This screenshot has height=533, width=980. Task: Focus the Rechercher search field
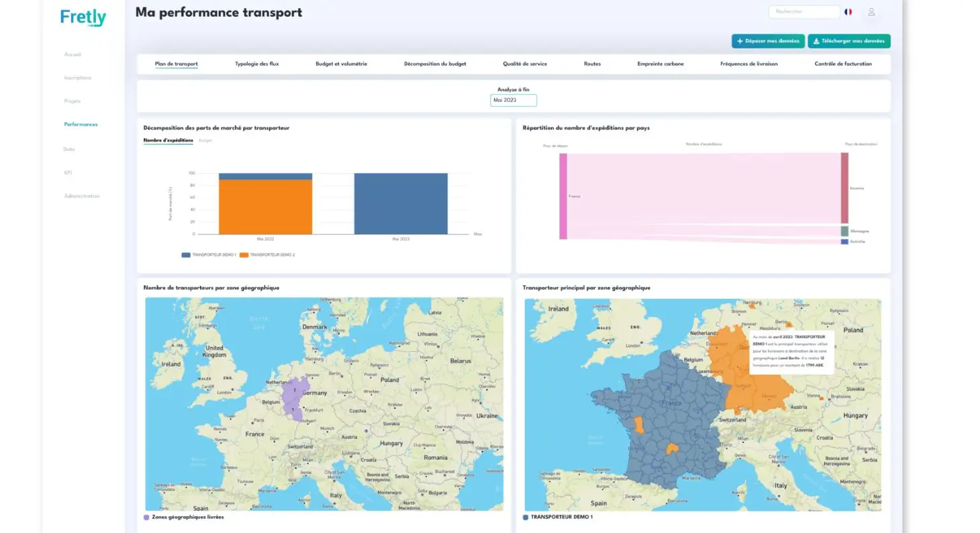804,12
